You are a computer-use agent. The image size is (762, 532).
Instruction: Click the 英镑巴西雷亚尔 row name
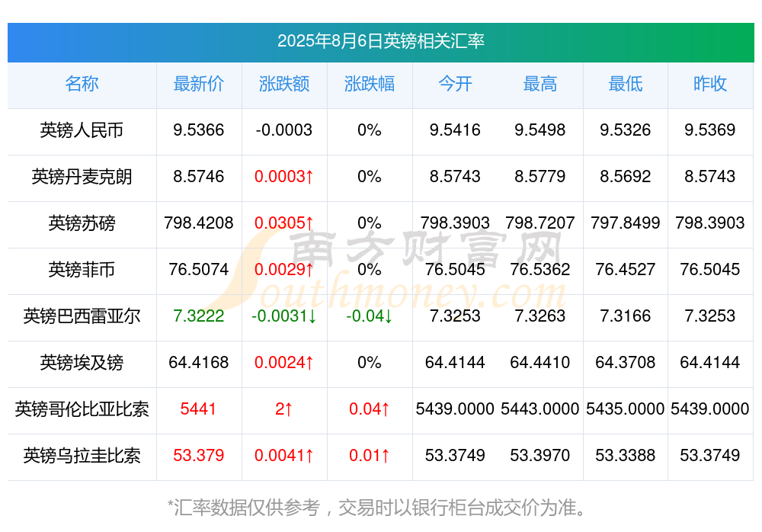point(82,316)
